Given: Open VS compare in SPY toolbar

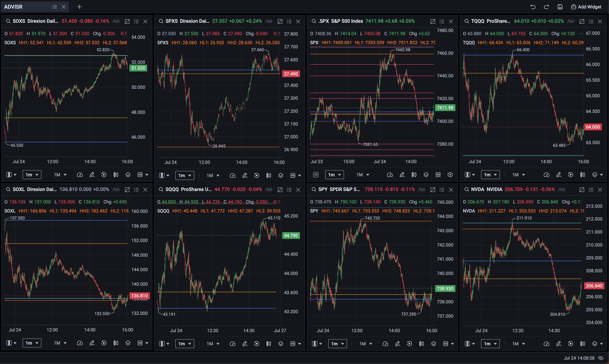Looking at the screenshot, I should pos(446,344).
